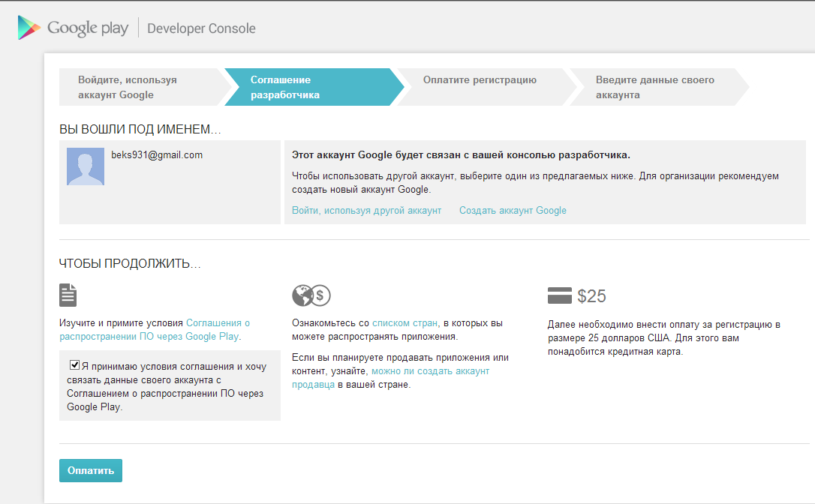
Task: Click the document agreement icon
Action: (x=68, y=295)
